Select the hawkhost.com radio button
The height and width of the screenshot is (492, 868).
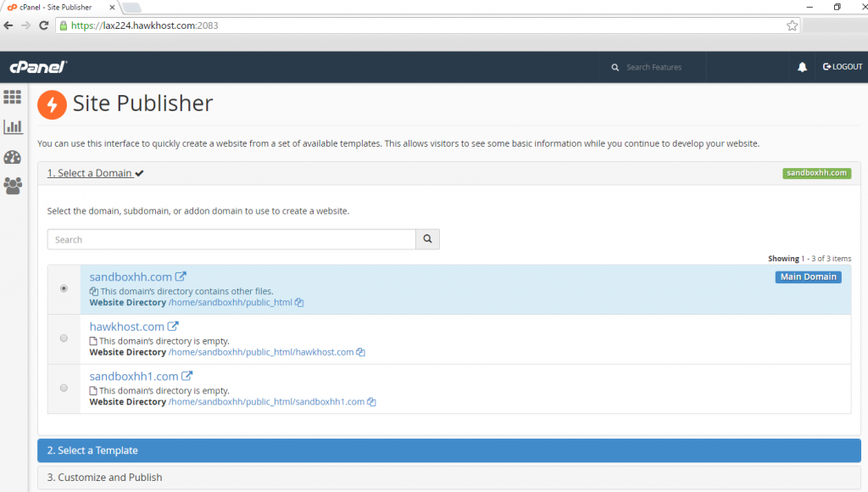coord(64,338)
